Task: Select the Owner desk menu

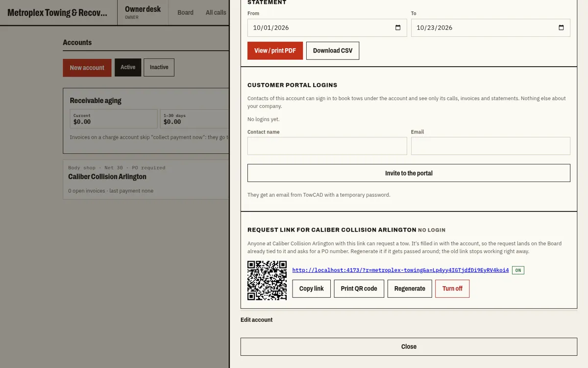Action: click(x=143, y=12)
